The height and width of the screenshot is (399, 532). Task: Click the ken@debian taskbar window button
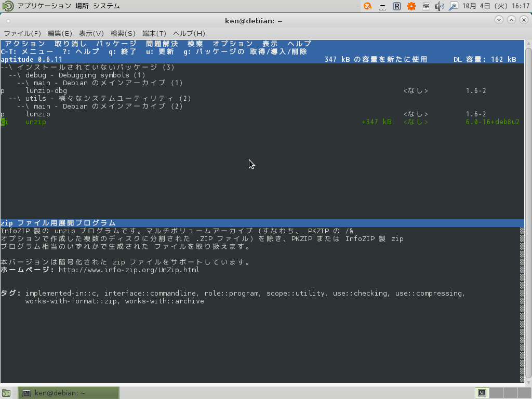(69, 393)
